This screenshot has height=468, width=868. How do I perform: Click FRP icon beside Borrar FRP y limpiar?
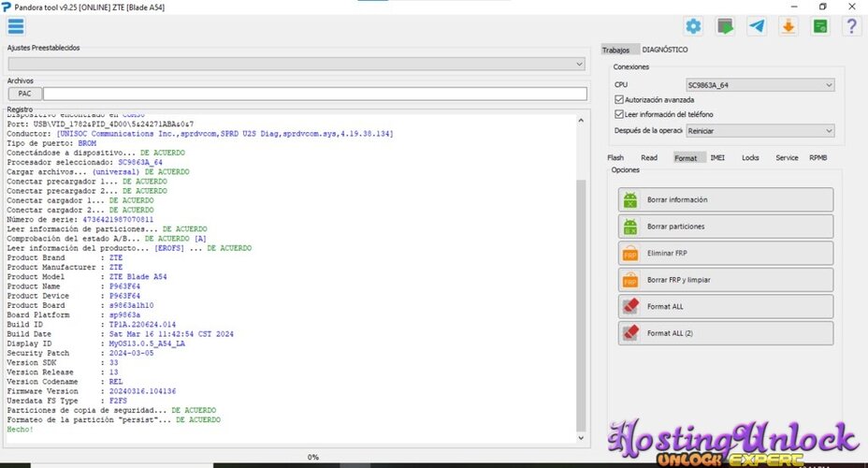(630, 280)
